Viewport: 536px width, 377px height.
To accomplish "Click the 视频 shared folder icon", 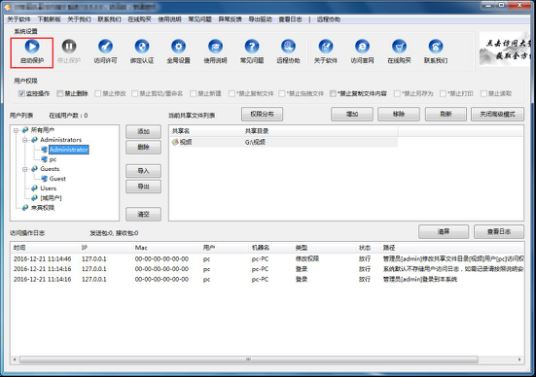I will (175, 142).
